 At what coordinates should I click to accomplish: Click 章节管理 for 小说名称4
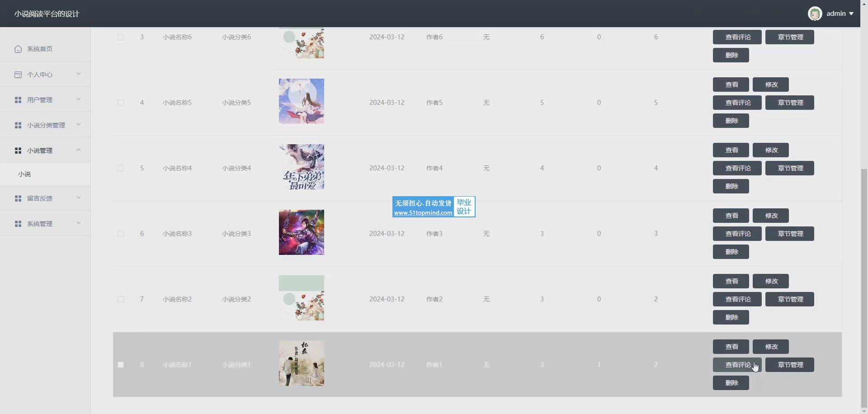tap(790, 168)
